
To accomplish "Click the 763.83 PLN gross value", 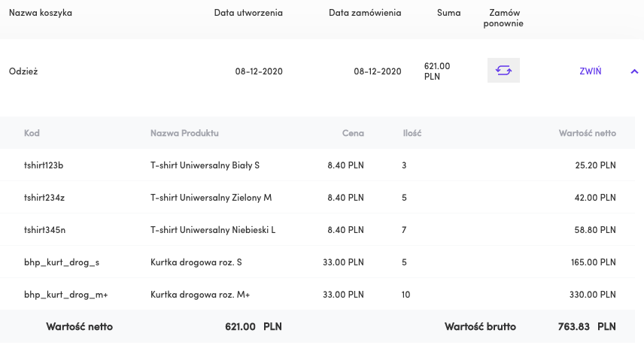I will point(587,326).
